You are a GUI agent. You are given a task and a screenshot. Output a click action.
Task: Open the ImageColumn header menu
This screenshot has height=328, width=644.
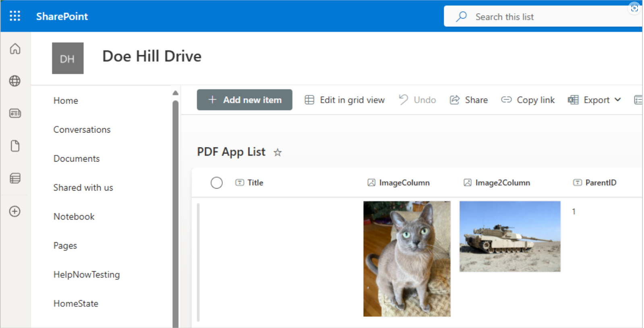398,183
